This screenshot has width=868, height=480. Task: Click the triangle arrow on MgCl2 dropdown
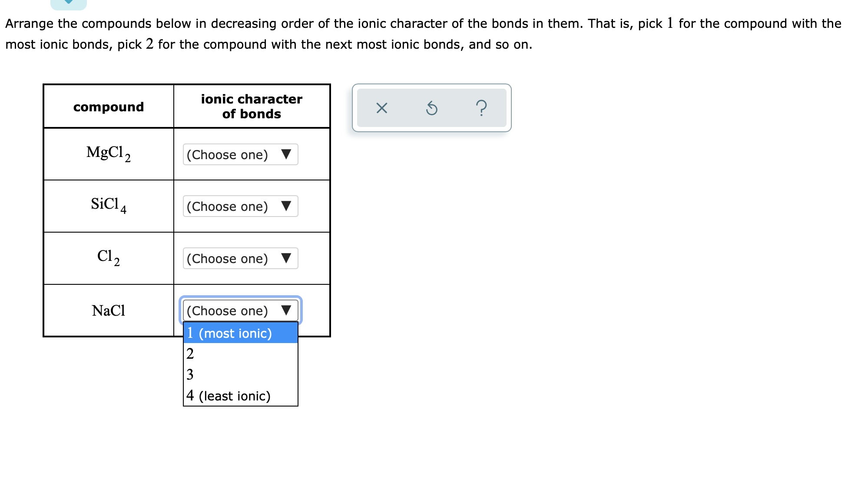point(287,154)
